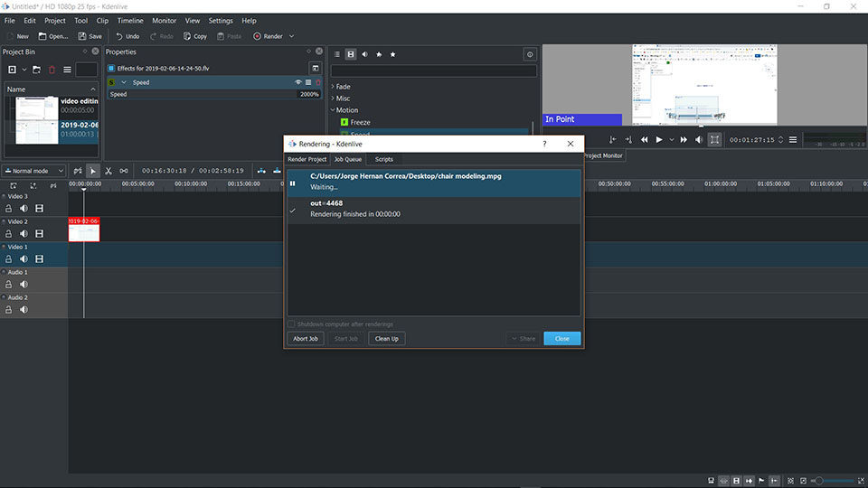
Task: Collapse the Speed effect chevron
Action: point(124,82)
